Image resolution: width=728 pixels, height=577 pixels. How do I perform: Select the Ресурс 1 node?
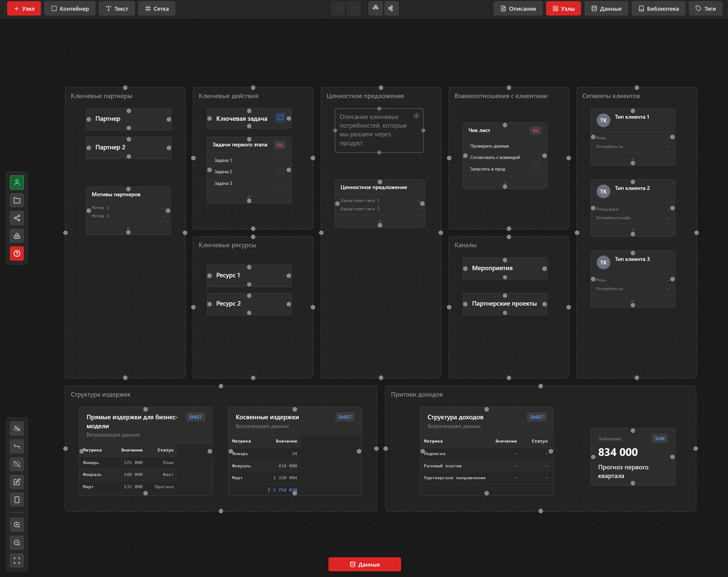pyautogui.click(x=249, y=276)
